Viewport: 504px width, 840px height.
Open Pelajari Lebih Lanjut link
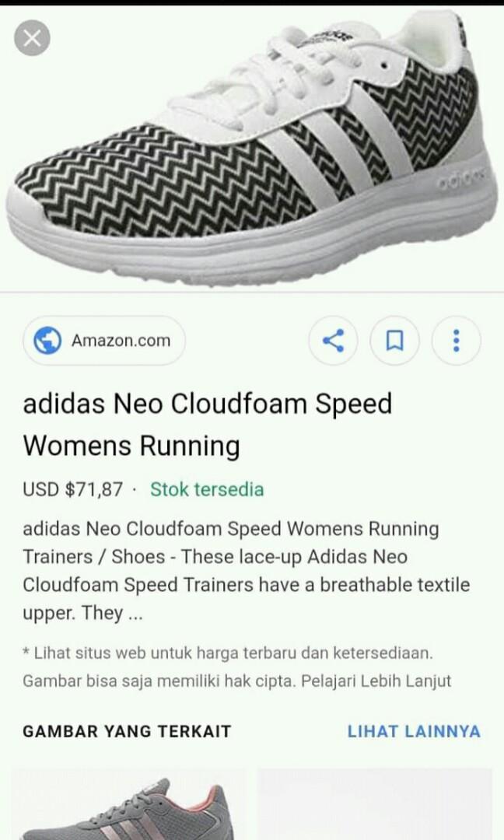click(376, 681)
